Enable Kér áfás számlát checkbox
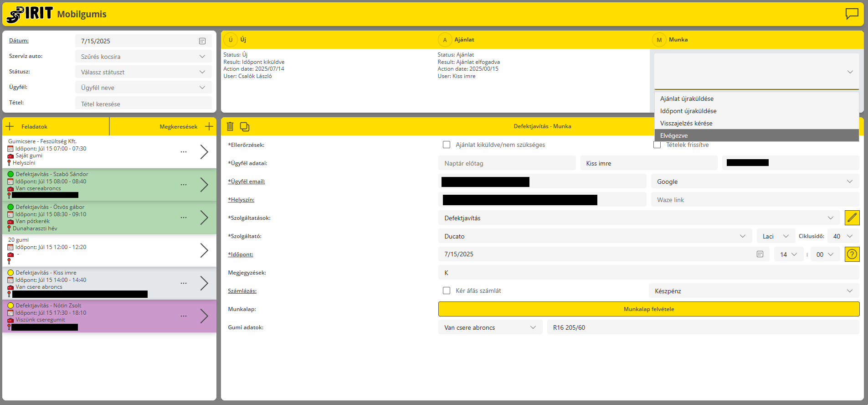The width and height of the screenshot is (868, 405). [447, 291]
